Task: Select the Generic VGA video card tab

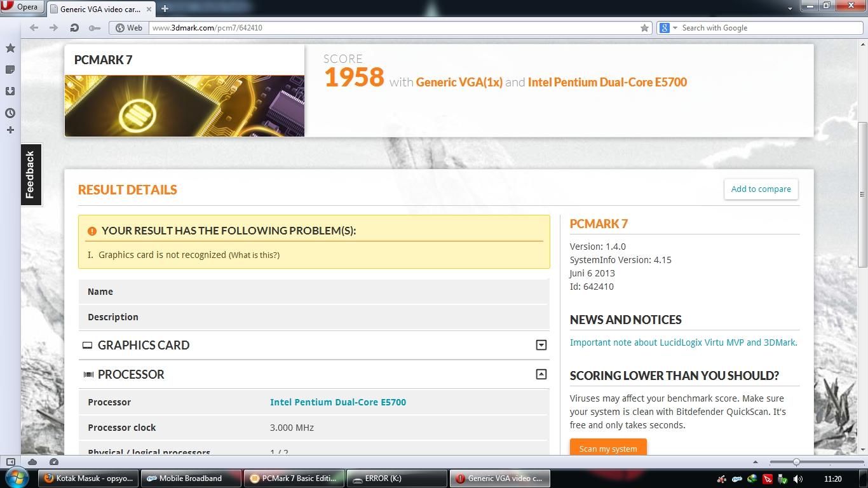Action: pyautogui.click(x=100, y=9)
